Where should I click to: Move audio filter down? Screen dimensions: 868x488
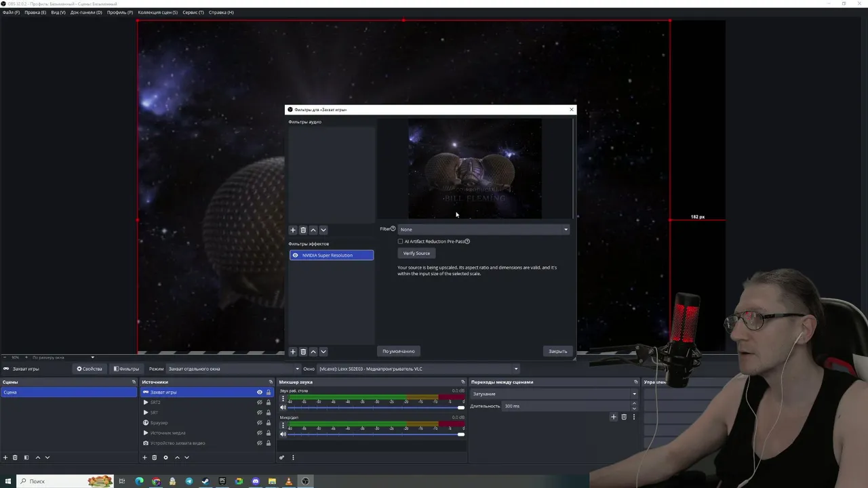tap(323, 230)
